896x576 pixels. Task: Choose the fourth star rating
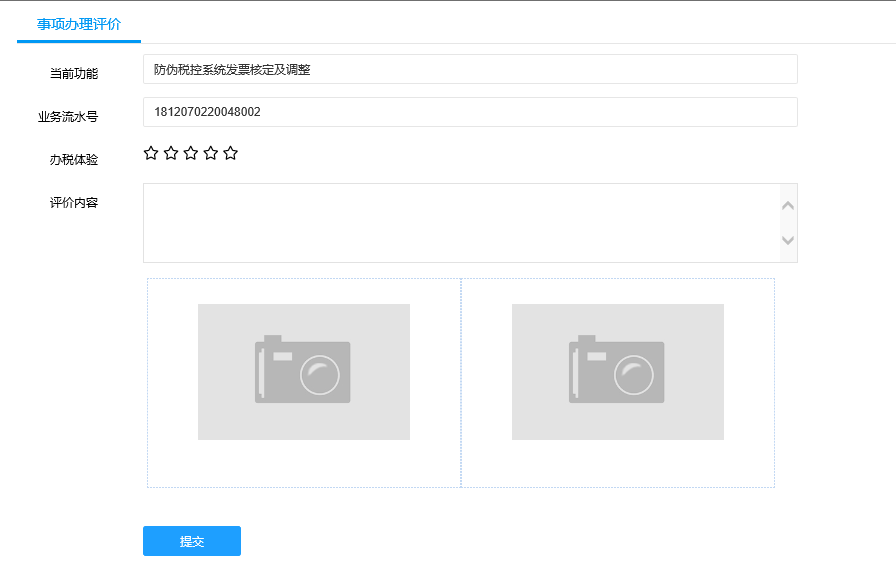211,153
